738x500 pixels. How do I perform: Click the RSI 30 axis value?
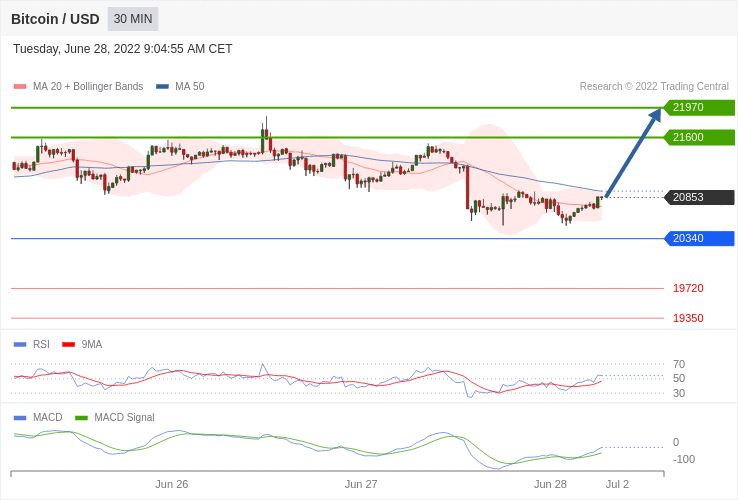click(679, 393)
